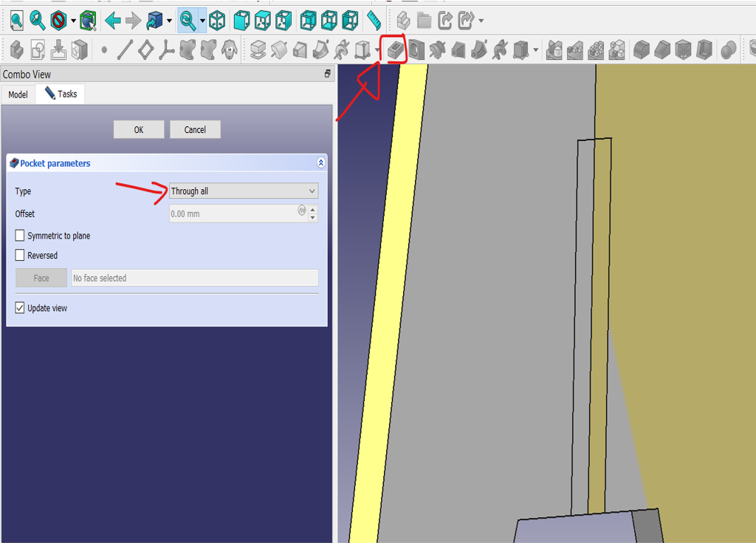Click the Cancel button
The width and height of the screenshot is (756, 543).
click(195, 129)
